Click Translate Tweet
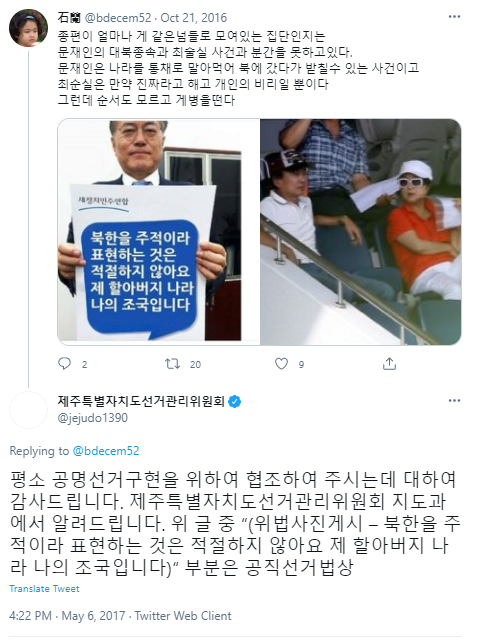Image resolution: width=479 pixels, height=644 pixels. click(44, 589)
